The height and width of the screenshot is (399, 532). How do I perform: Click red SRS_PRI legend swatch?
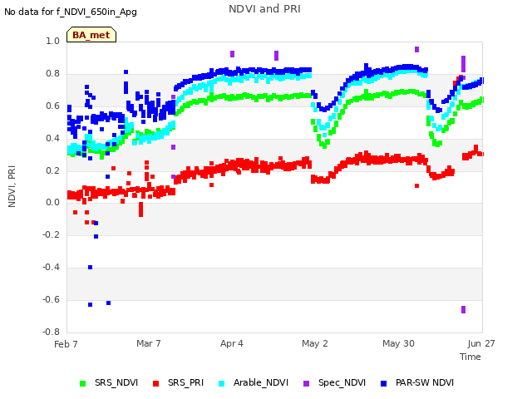(x=155, y=384)
